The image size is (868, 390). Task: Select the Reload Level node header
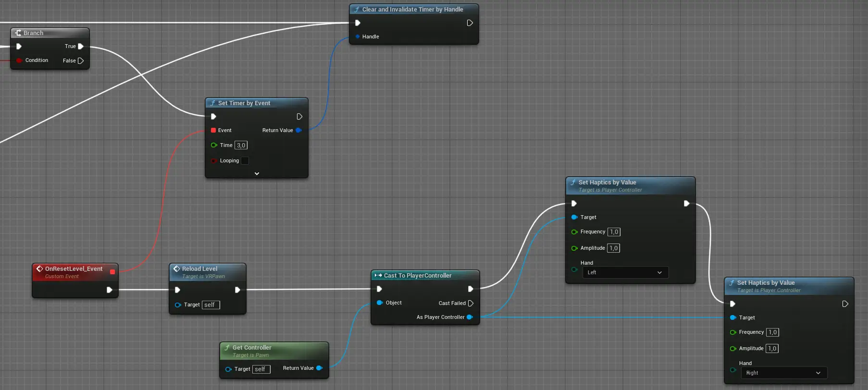(199, 269)
